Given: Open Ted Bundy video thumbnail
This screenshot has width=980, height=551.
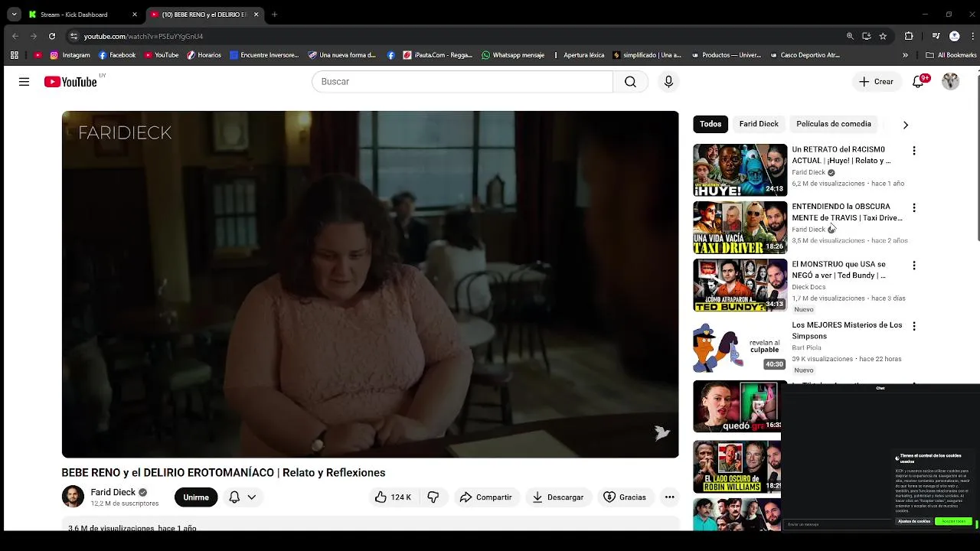Looking at the screenshot, I should pyautogui.click(x=740, y=285).
